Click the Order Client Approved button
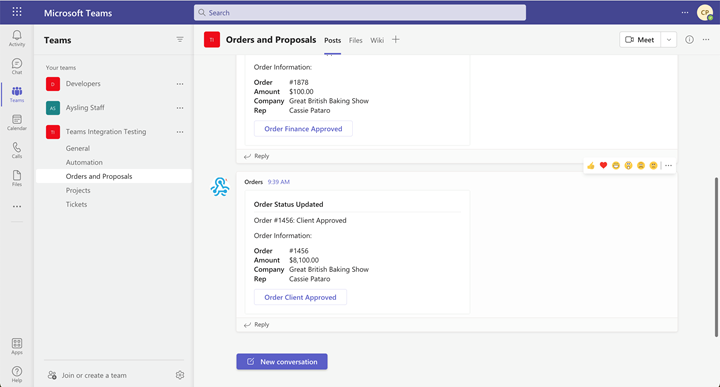 pos(300,297)
